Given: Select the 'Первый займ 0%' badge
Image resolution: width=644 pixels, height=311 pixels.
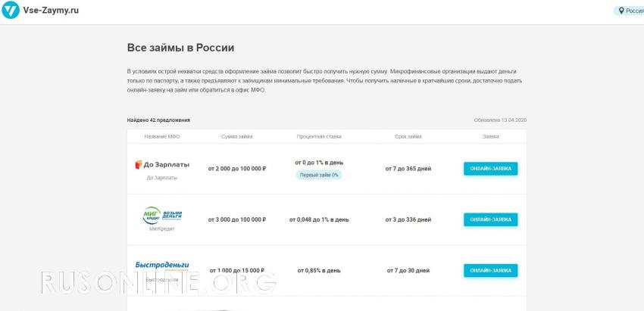Looking at the screenshot, I should tap(319, 175).
